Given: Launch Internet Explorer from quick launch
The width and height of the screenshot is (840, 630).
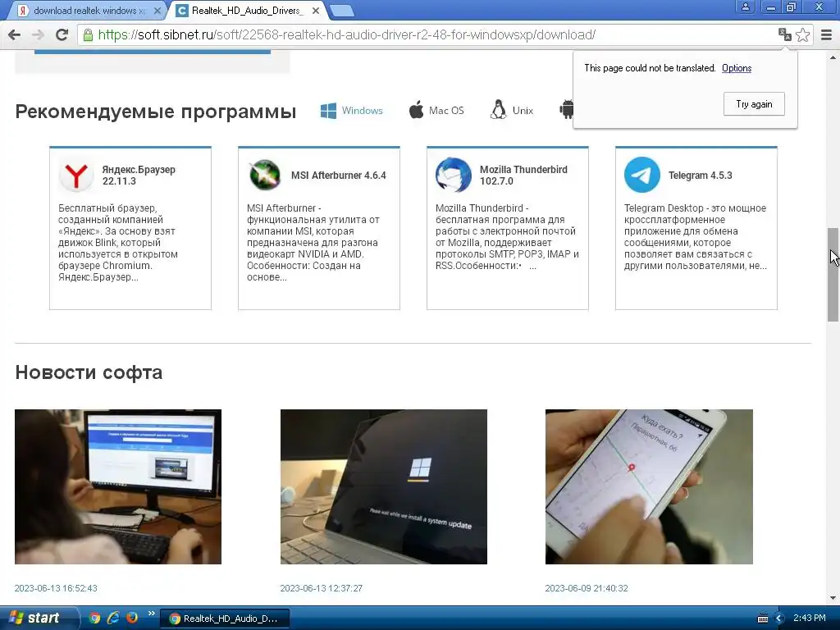Looking at the screenshot, I should 113,618.
